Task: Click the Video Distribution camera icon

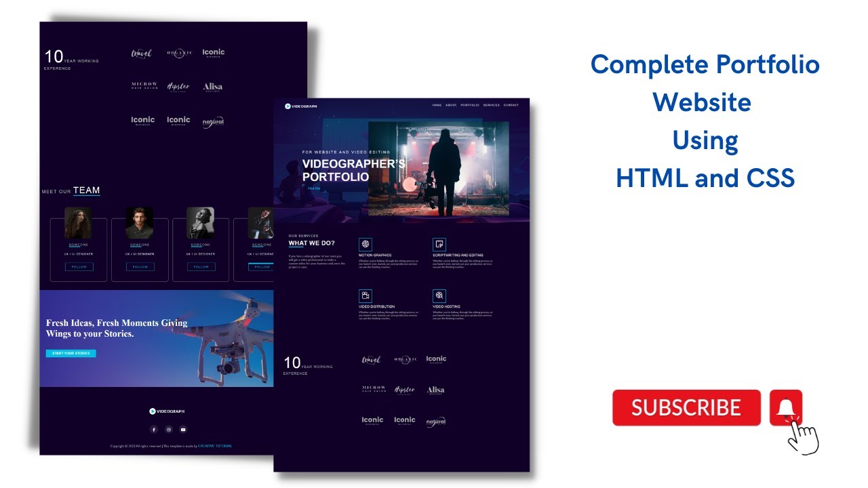Action: 365,296
